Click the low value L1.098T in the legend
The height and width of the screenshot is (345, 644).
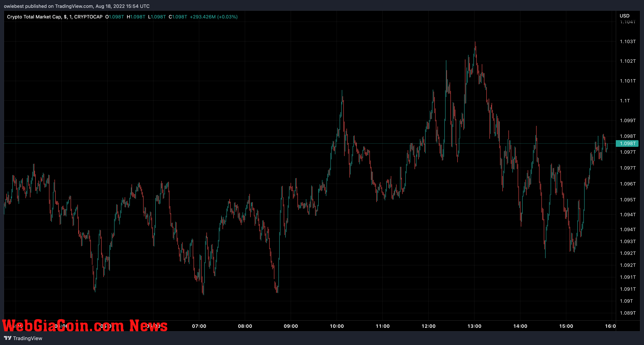point(157,17)
